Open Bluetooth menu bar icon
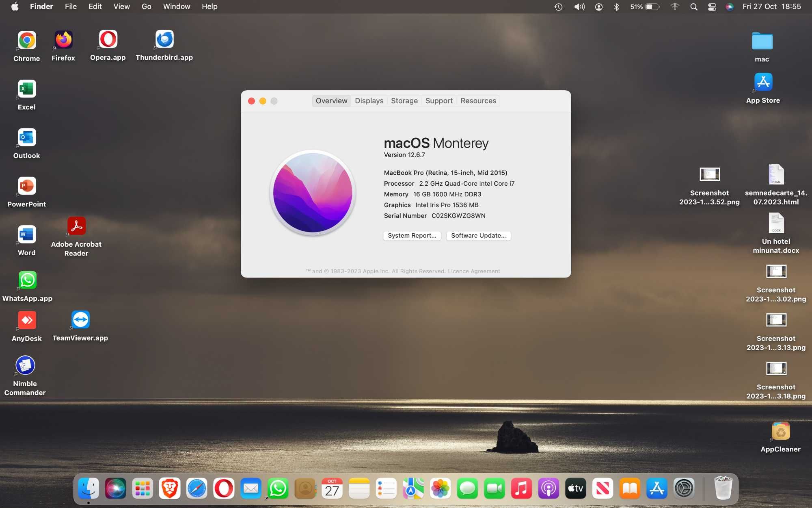Screen dimensions: 812x508 point(617,7)
